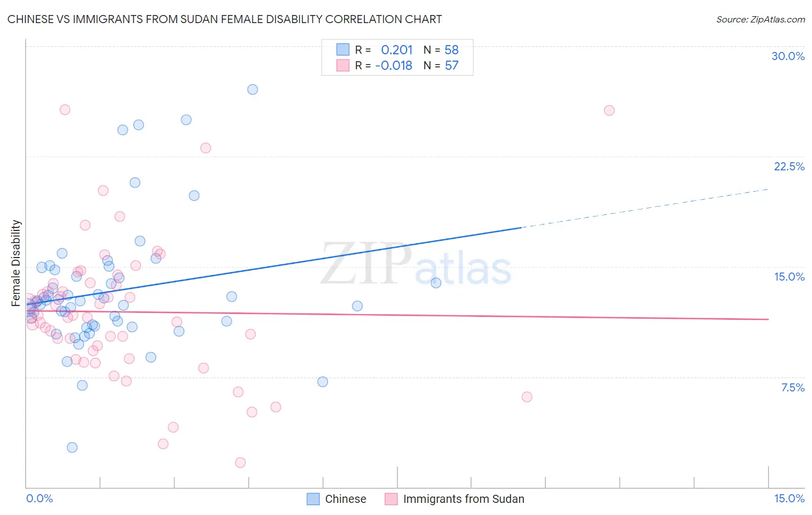Click the 22.5% y-axis label

pyautogui.click(x=789, y=166)
